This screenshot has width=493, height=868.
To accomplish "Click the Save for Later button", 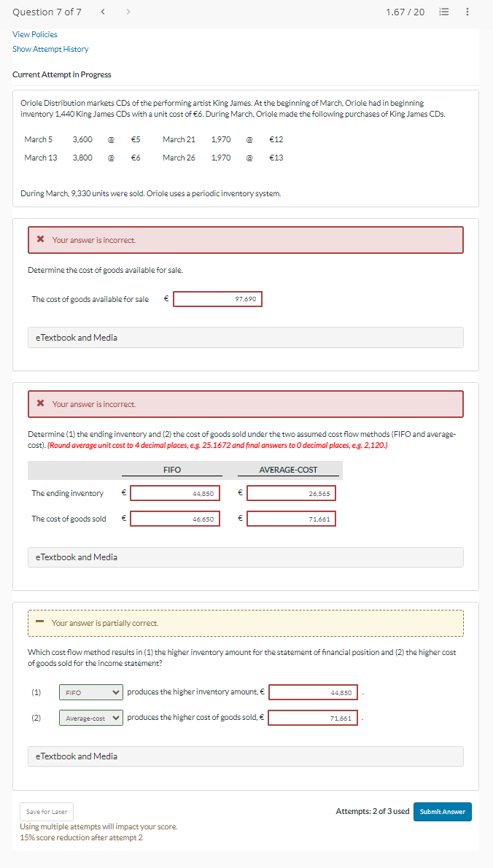I will coord(46,811).
